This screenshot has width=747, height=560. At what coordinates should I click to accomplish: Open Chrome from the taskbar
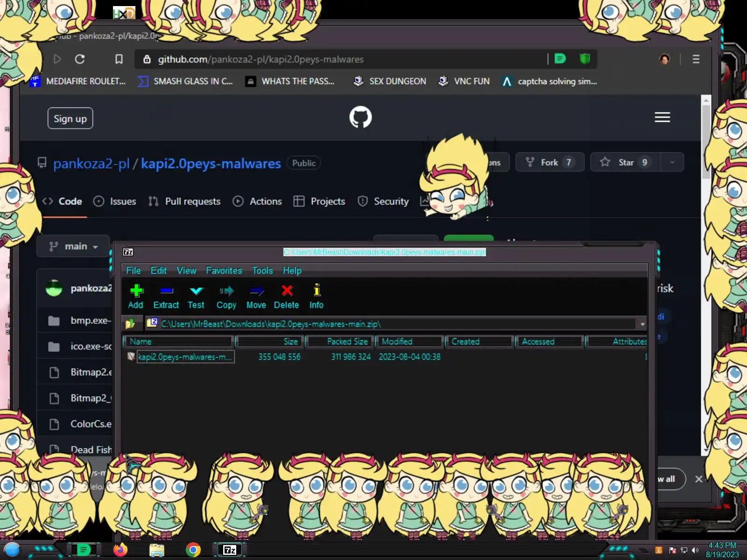[x=193, y=550]
